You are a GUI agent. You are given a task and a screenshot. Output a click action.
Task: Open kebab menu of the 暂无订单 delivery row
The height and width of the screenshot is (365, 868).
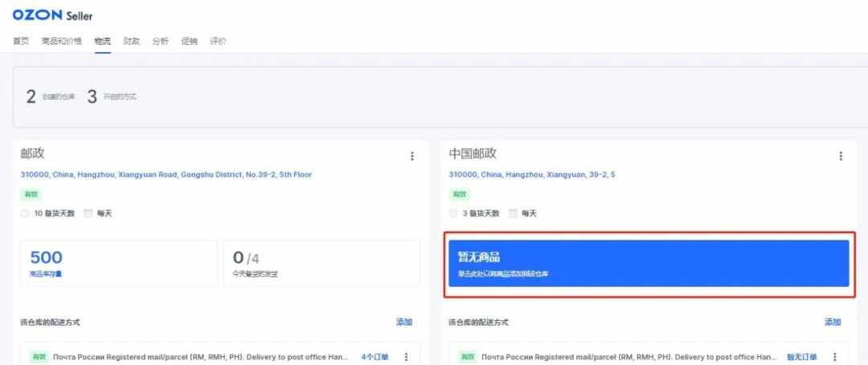[835, 357]
